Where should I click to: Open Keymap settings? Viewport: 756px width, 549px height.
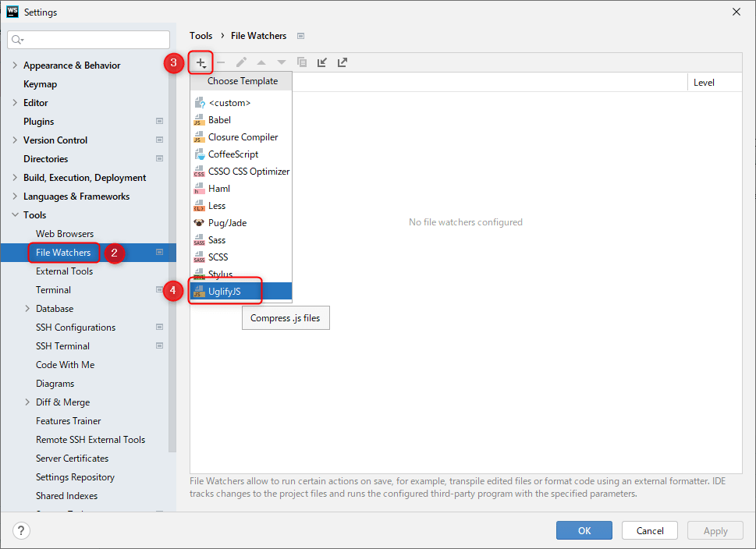(40, 84)
